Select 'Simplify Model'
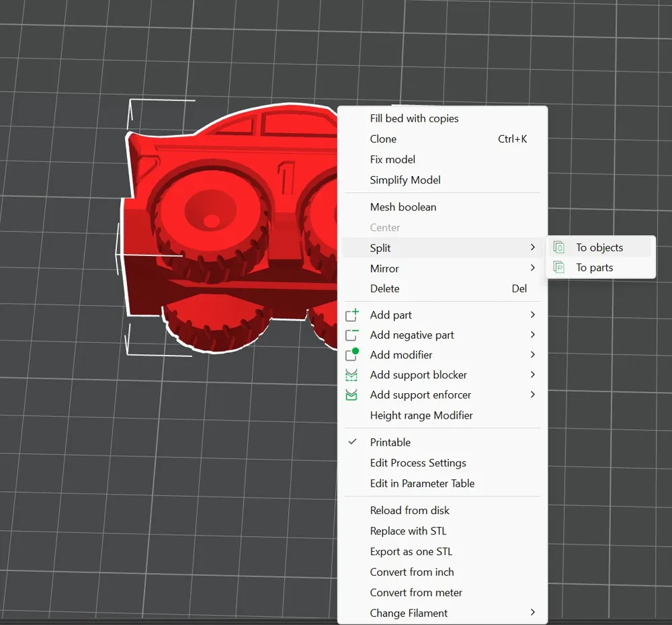Viewport: 672px width, 625px height. click(405, 180)
